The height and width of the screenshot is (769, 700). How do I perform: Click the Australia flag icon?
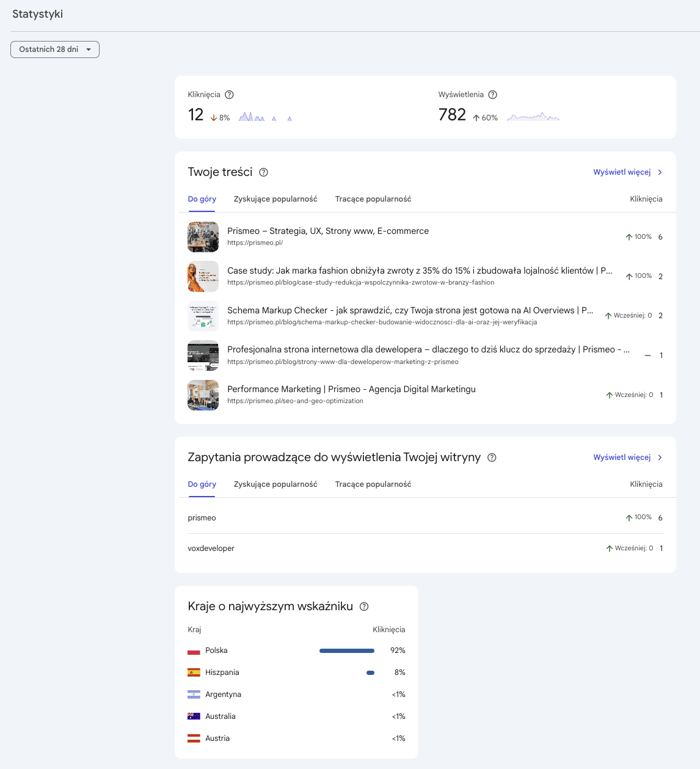click(x=194, y=716)
